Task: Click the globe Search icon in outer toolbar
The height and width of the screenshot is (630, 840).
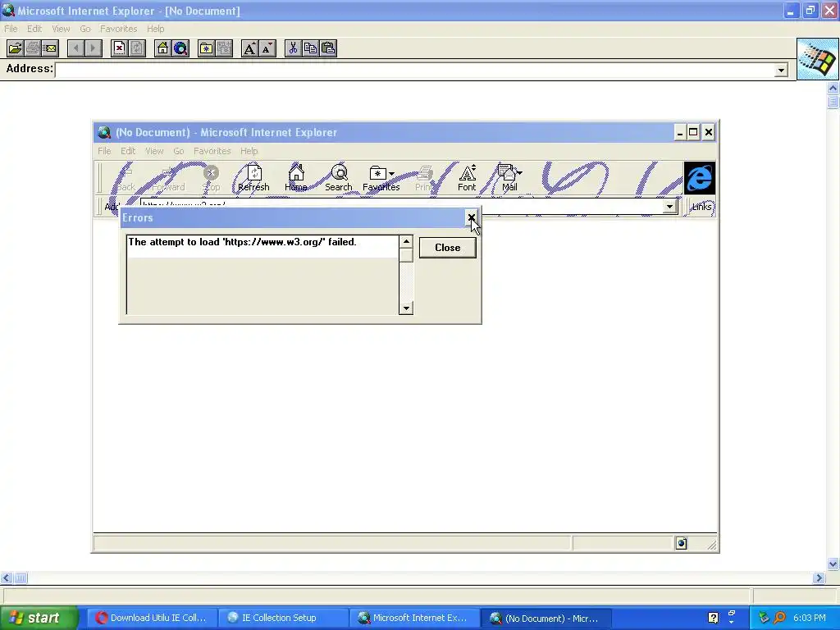Action: pos(180,48)
